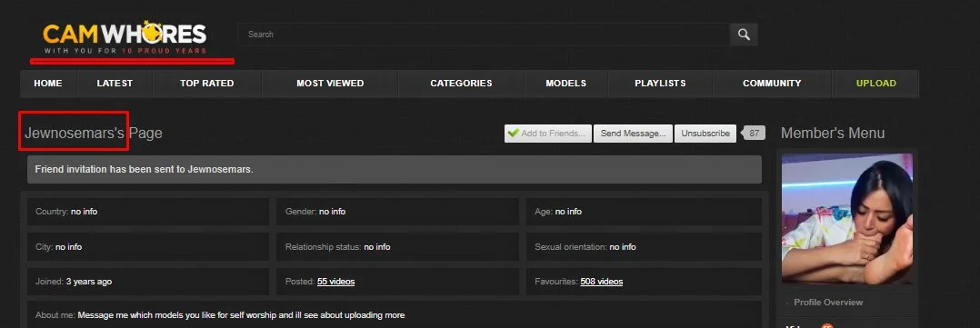Open the Playlists menu item
Viewport: 980px width, 328px height.
pos(660,83)
